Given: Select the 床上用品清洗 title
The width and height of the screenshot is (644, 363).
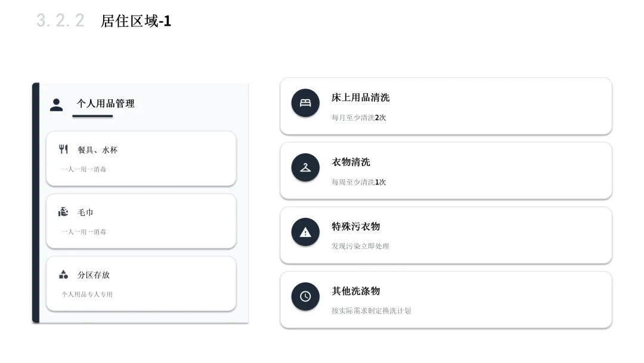Looking at the screenshot, I should (x=360, y=97).
